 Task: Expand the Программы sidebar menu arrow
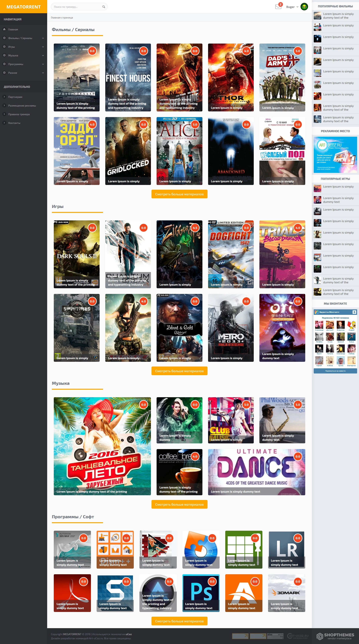point(43,64)
